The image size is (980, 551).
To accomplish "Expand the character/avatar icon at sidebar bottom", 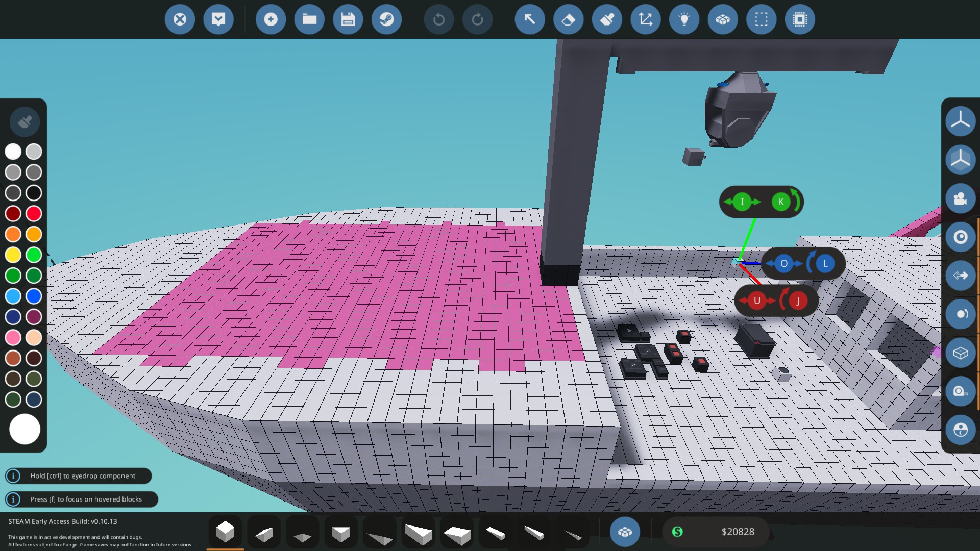I will tap(961, 430).
